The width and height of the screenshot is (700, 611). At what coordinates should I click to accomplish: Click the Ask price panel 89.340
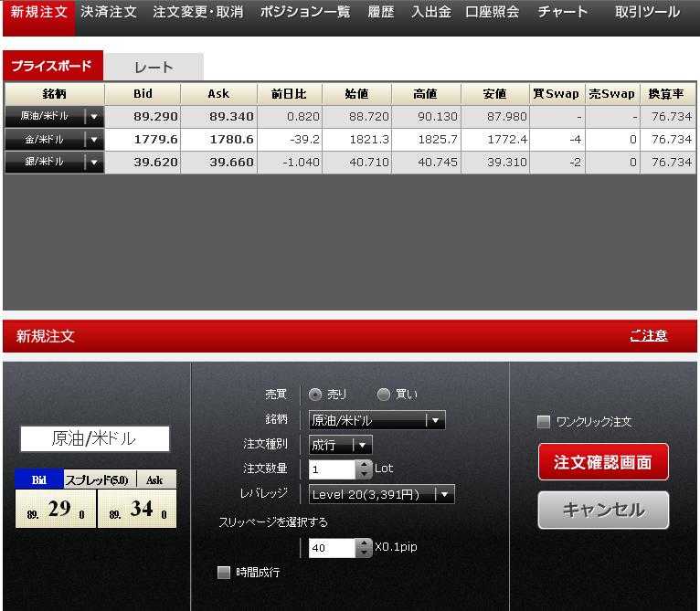click(137, 509)
